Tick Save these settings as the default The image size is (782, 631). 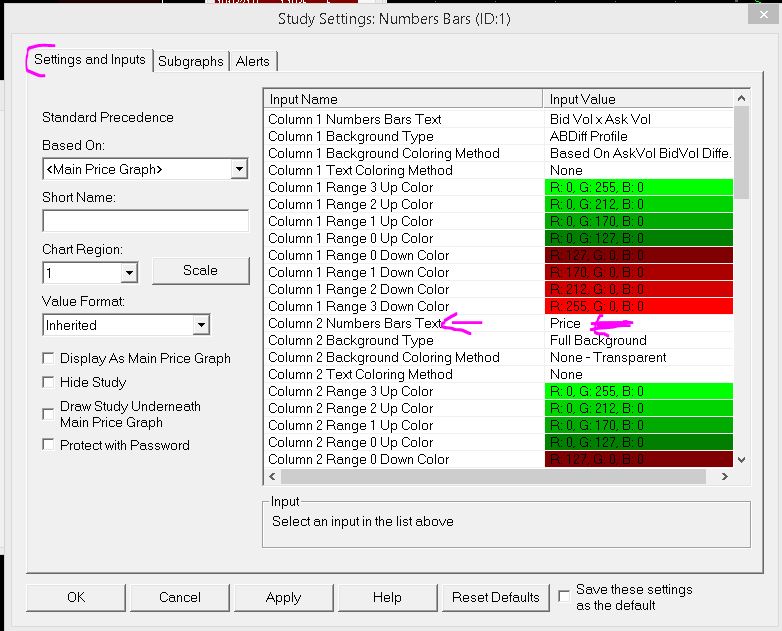565,597
